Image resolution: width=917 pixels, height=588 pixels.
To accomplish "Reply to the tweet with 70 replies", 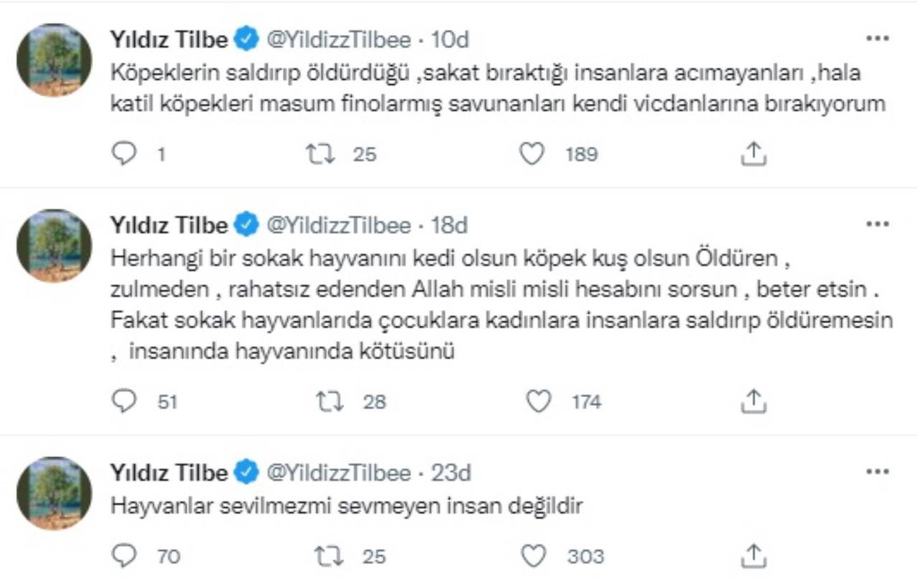I will (125, 555).
